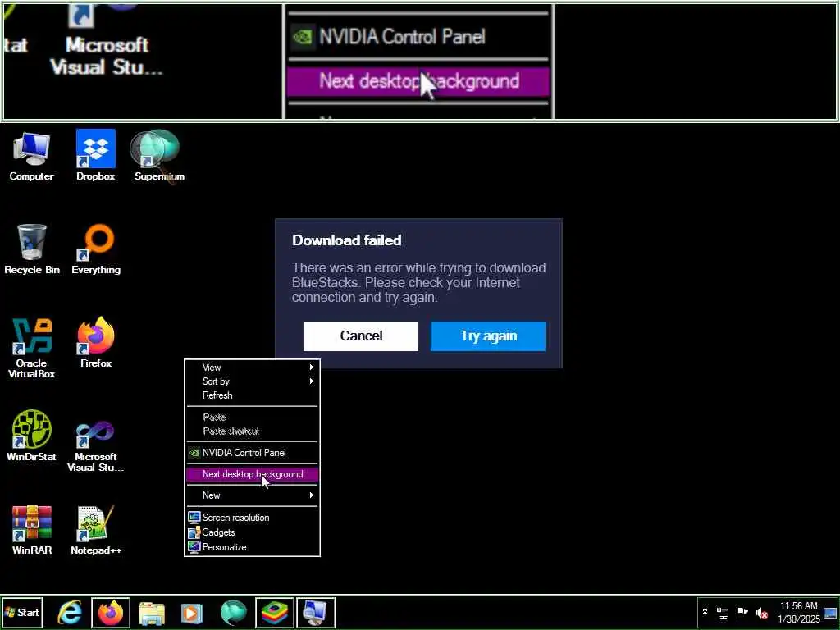Open Windows Explorer folder in taskbar
This screenshot has width=840, height=630.
click(x=152, y=613)
